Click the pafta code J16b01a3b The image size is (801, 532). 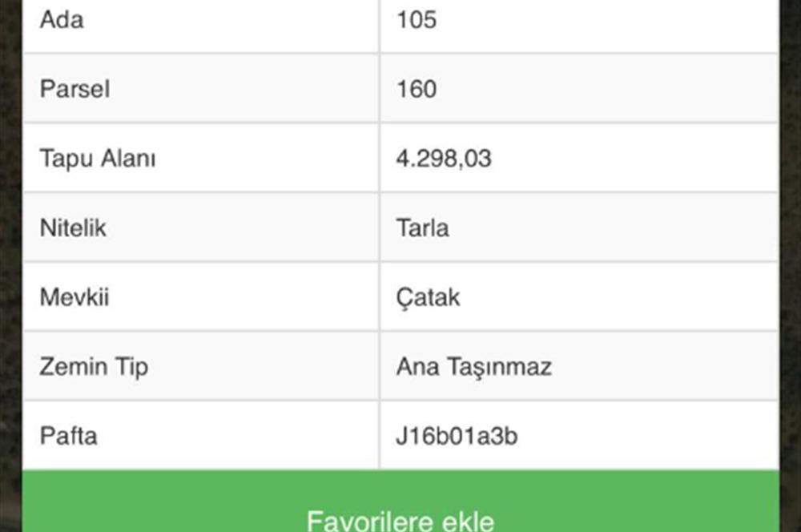click(x=457, y=436)
